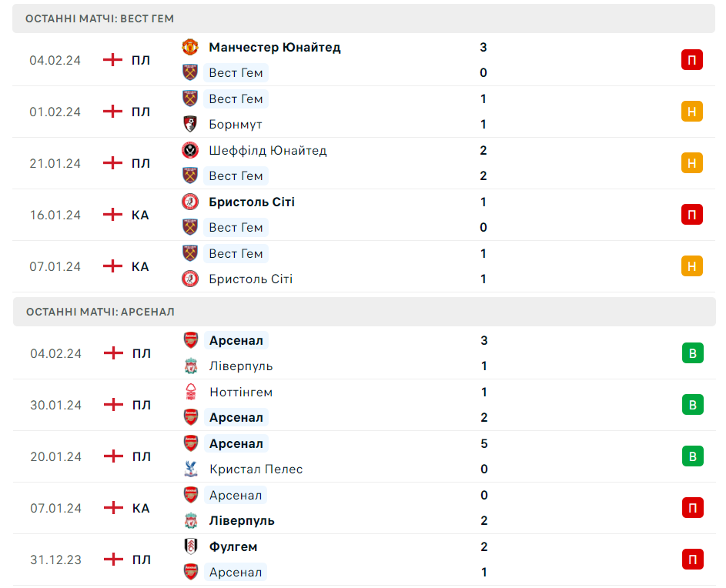Viewport: 726px width, 588px height.
Task: Select the Останні матчі: Вест Гем header
Action: (99, 18)
